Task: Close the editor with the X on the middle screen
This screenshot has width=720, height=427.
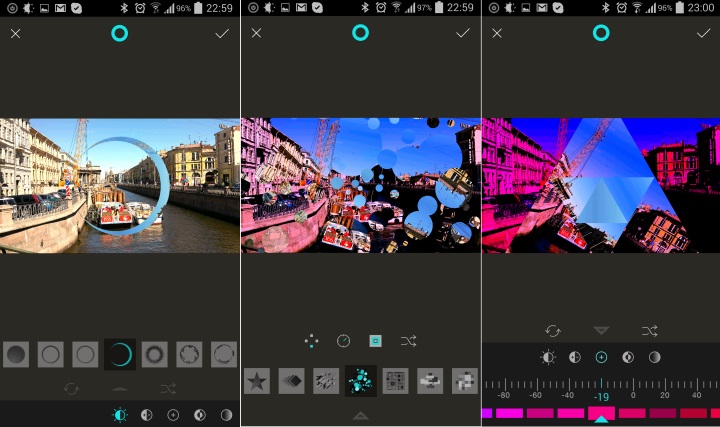Action: pos(256,33)
